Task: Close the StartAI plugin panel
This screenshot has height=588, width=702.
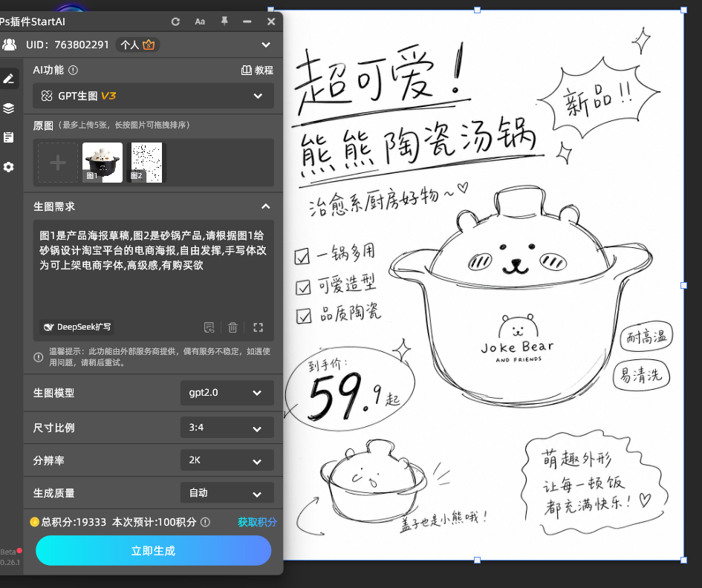Action: coord(271,22)
